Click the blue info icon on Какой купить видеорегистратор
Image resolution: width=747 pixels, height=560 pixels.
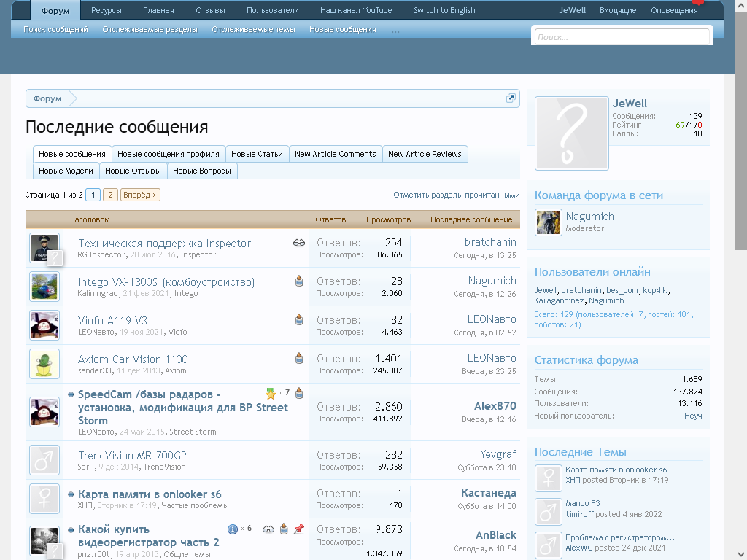233,529
